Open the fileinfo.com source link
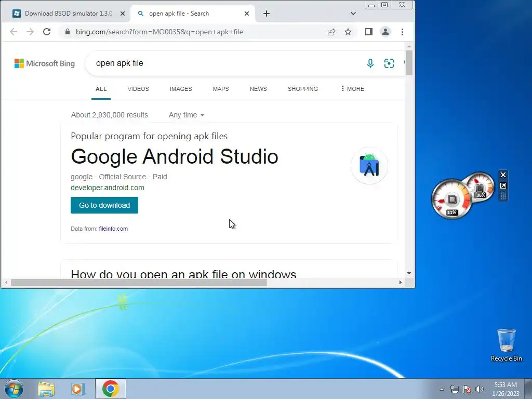The width and height of the screenshot is (532, 399). pos(113,229)
